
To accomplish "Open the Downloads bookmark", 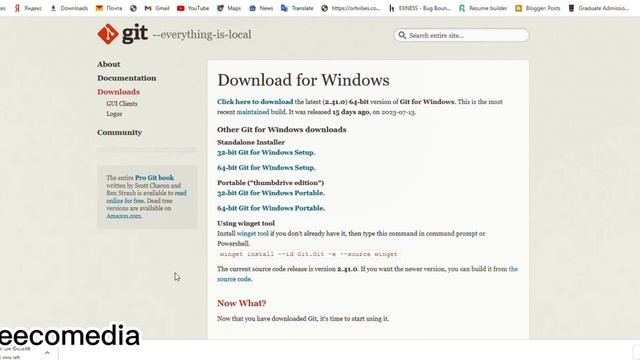I will (69, 8).
